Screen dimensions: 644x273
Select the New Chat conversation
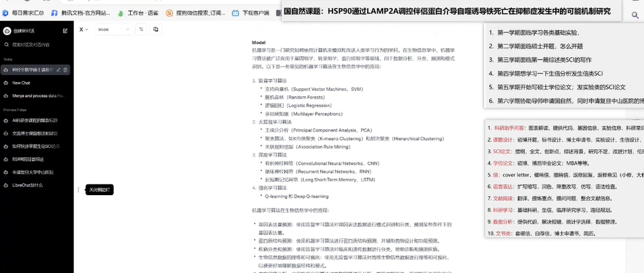tap(37, 83)
